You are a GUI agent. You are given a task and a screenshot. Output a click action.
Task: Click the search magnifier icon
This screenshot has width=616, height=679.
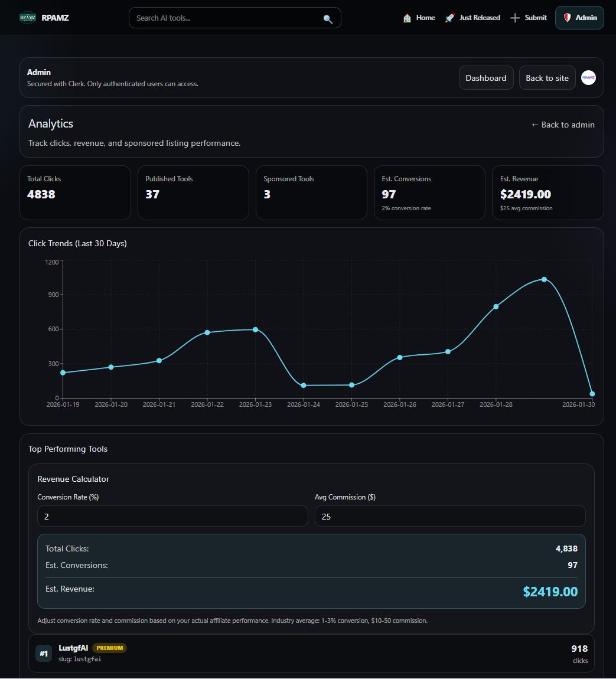(328, 19)
